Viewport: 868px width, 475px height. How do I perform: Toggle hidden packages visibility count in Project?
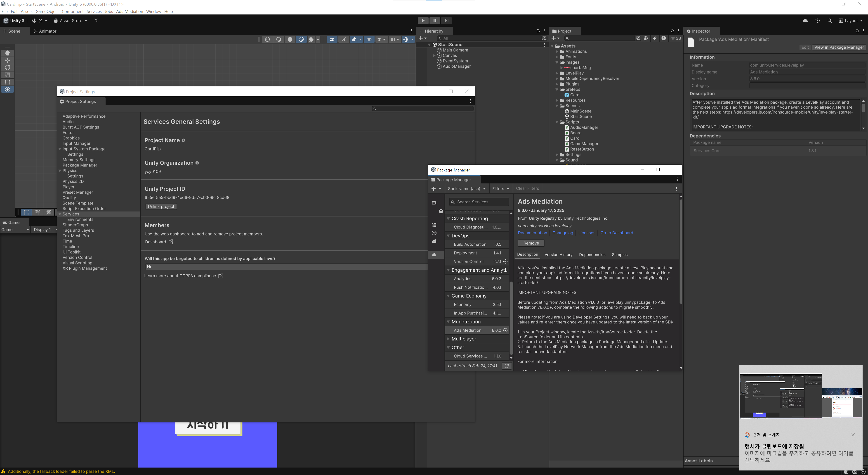tap(676, 38)
